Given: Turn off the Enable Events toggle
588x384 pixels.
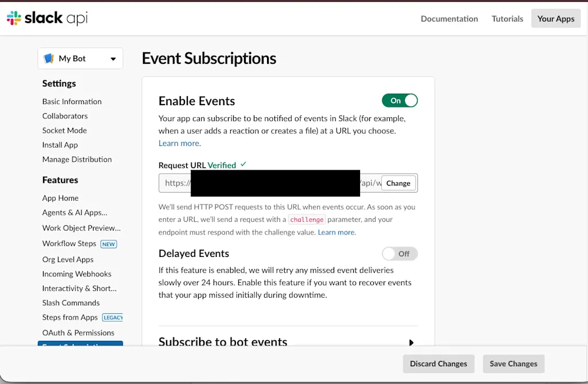Looking at the screenshot, I should click(400, 101).
